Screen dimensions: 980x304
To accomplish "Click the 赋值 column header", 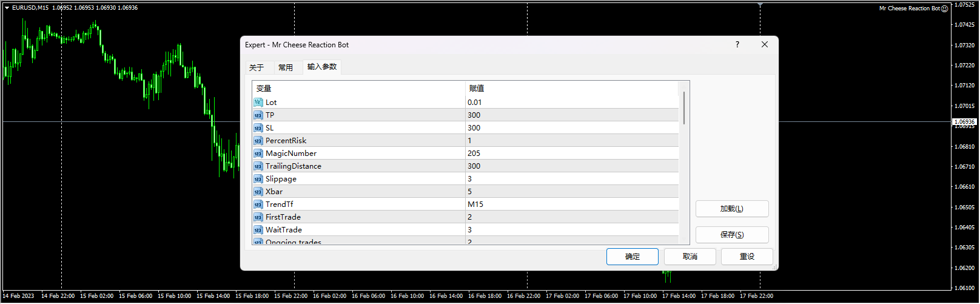I will tap(572, 89).
